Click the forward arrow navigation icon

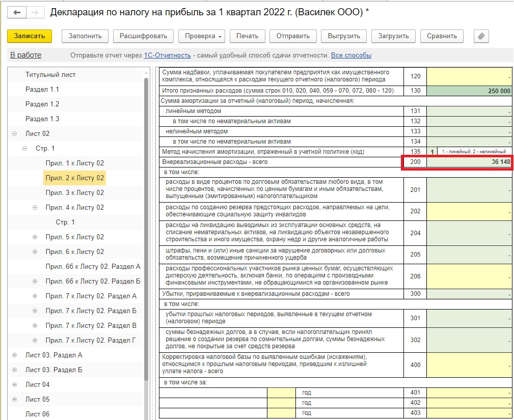pyautogui.click(x=35, y=12)
